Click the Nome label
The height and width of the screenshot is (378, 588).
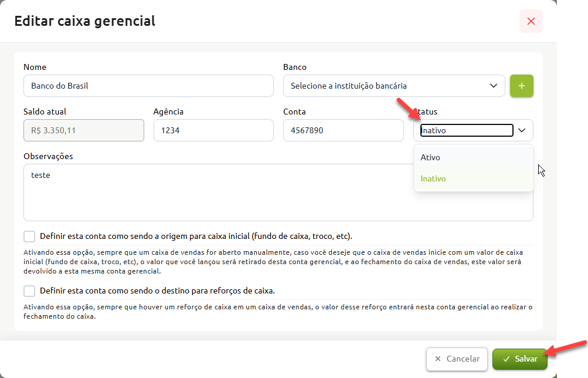click(x=35, y=67)
